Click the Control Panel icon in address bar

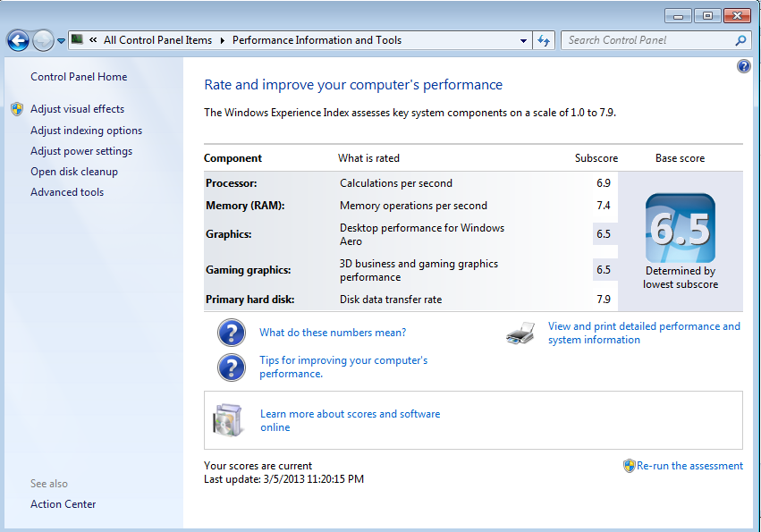pyautogui.click(x=77, y=40)
